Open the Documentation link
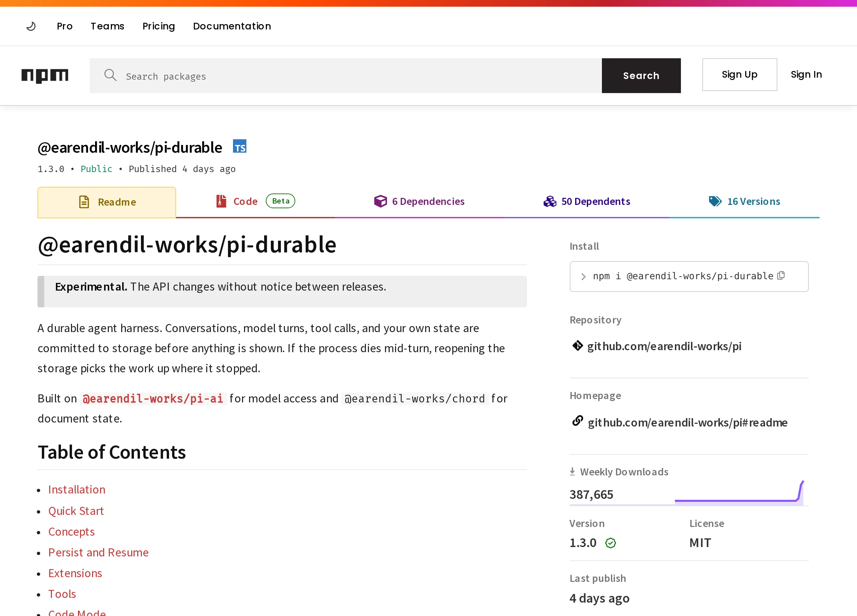The width and height of the screenshot is (857, 616). click(x=232, y=26)
